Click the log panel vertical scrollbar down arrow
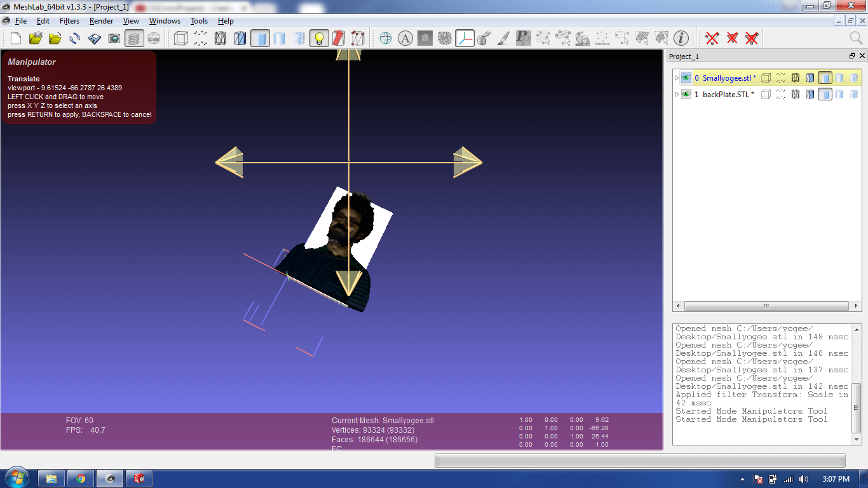Viewport: 868px width, 488px height. pos(857,439)
